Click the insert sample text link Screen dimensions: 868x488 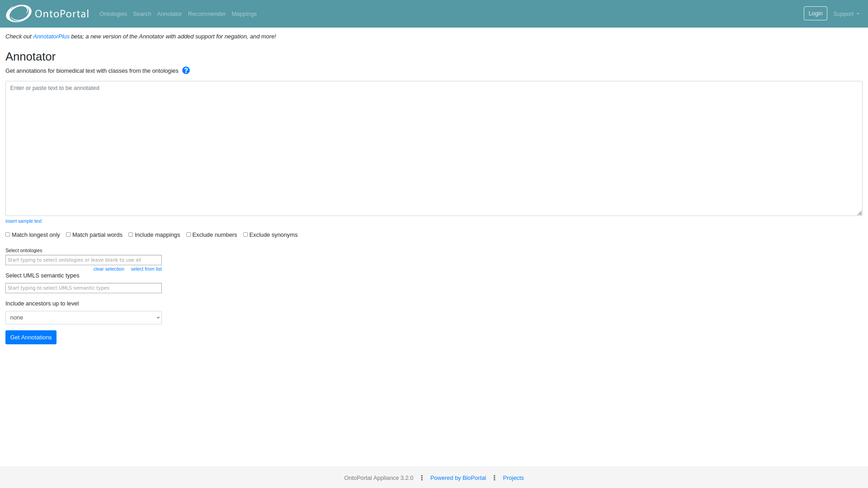coord(23,221)
